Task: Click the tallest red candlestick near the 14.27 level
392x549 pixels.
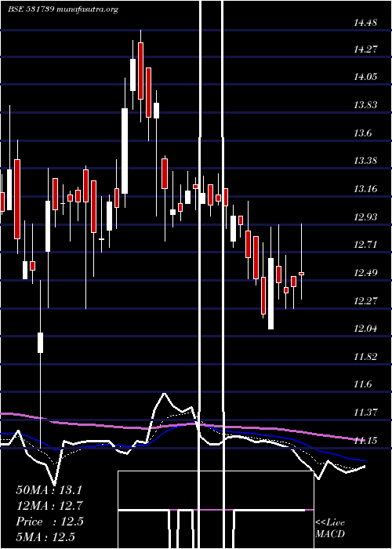Action: (x=141, y=71)
